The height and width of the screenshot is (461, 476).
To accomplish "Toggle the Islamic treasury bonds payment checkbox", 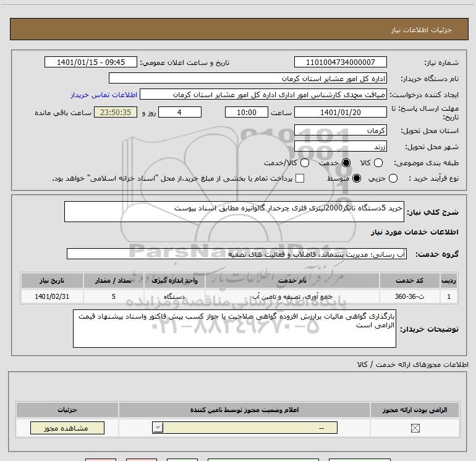I will (x=300, y=178).
